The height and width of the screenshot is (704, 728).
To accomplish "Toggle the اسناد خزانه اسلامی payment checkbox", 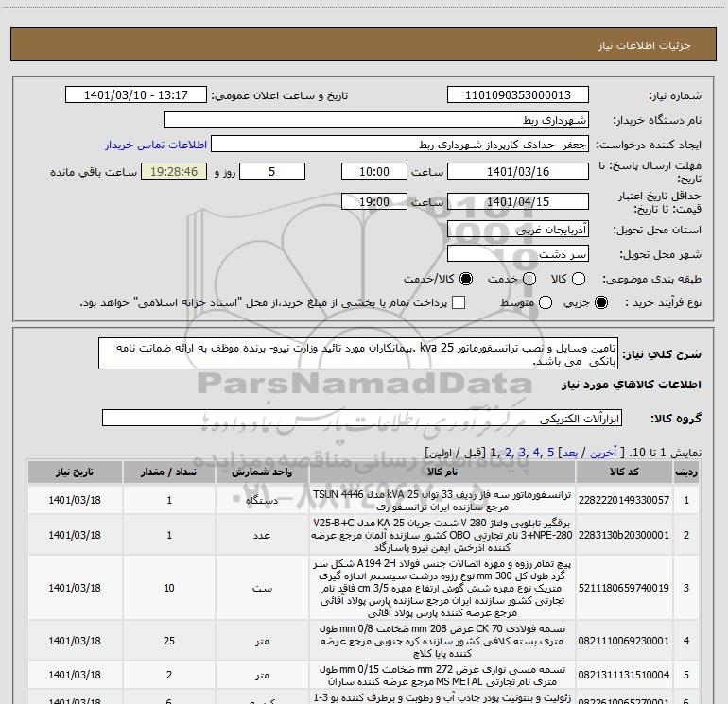I will (x=459, y=302).
